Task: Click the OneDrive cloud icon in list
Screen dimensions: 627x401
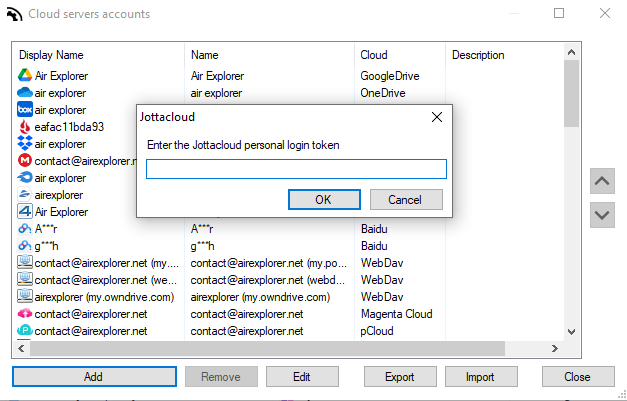Action: click(x=25, y=92)
